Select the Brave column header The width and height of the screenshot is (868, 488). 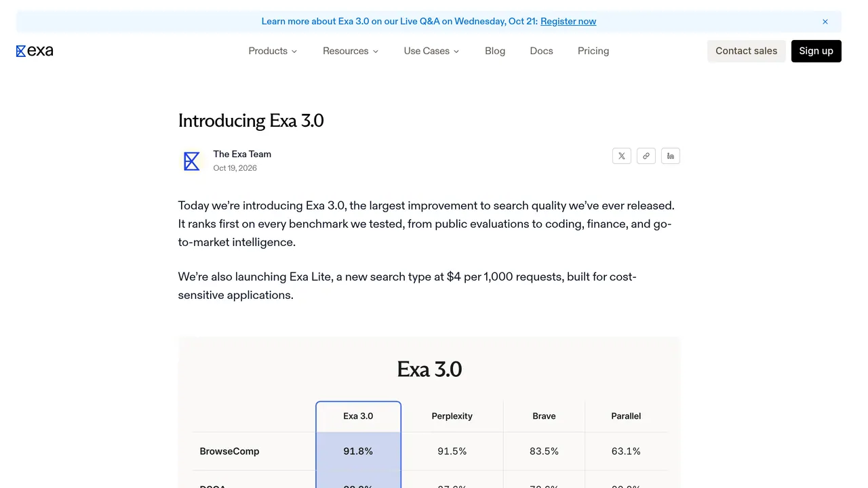pos(544,416)
